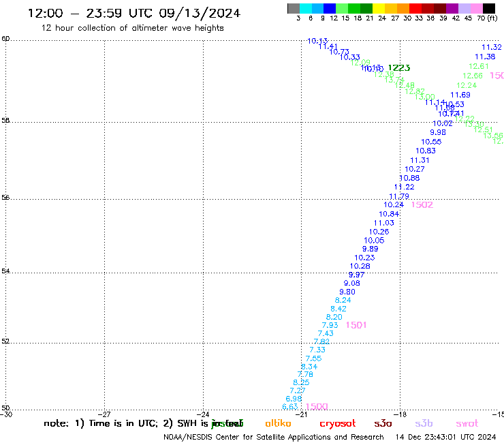Image resolution: width=504 pixels, height=443 pixels.
Task: Click the '(ft)' unit label in the legend
Action: click(492, 18)
